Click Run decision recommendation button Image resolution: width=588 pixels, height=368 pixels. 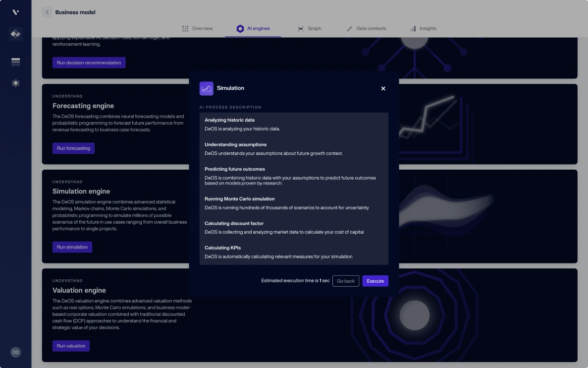click(x=89, y=63)
